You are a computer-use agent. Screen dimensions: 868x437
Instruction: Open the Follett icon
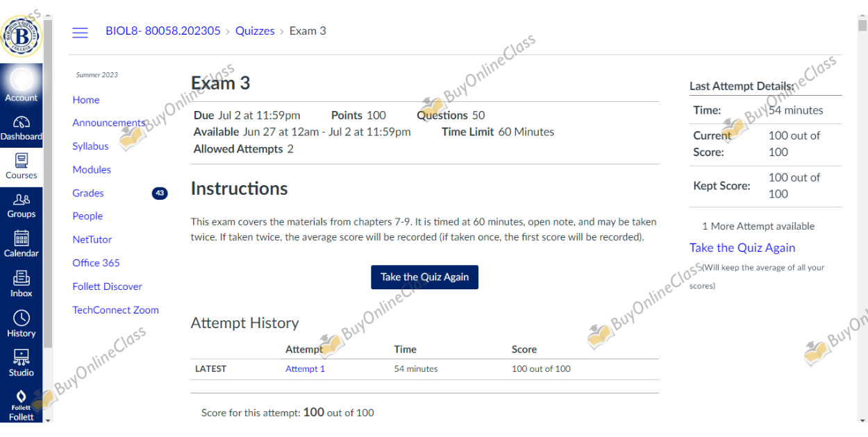tap(21, 399)
